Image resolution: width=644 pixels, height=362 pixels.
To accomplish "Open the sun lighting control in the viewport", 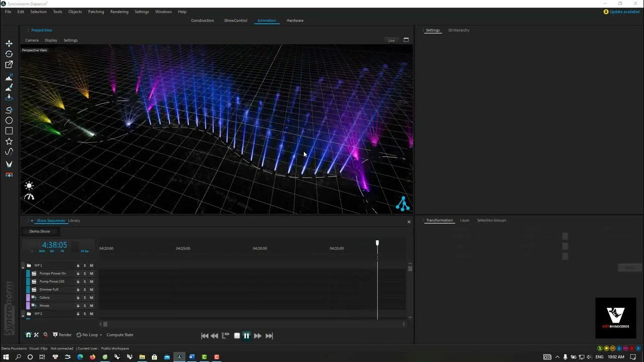I will pos(29,186).
